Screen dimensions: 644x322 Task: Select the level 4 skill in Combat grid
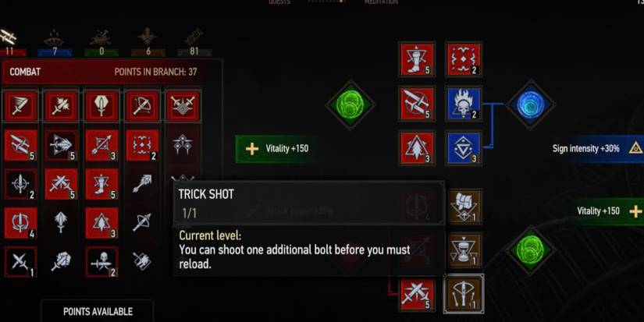coord(20,223)
